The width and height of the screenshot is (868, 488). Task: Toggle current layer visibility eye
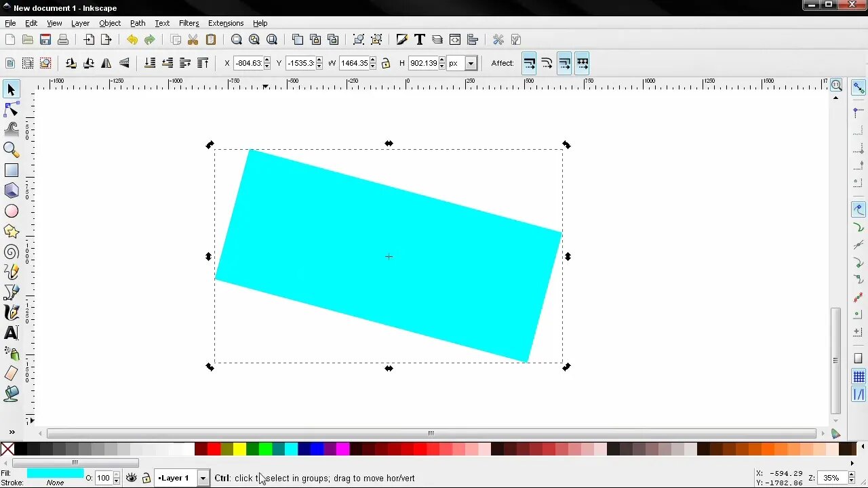(x=132, y=478)
